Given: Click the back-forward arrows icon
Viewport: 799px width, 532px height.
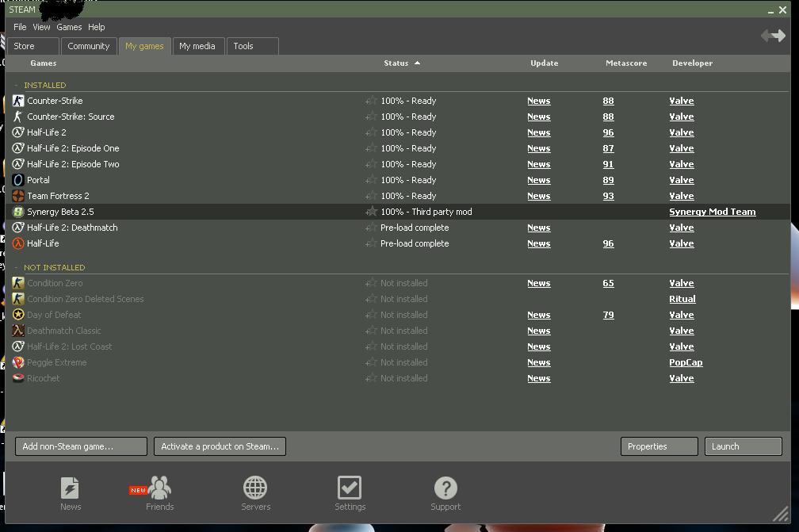Looking at the screenshot, I should pyautogui.click(x=773, y=36).
